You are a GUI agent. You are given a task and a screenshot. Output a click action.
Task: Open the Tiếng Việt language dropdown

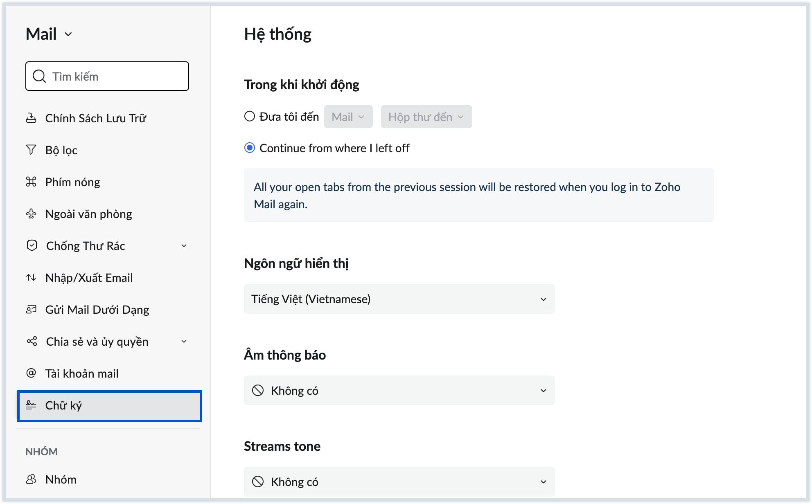coord(399,299)
